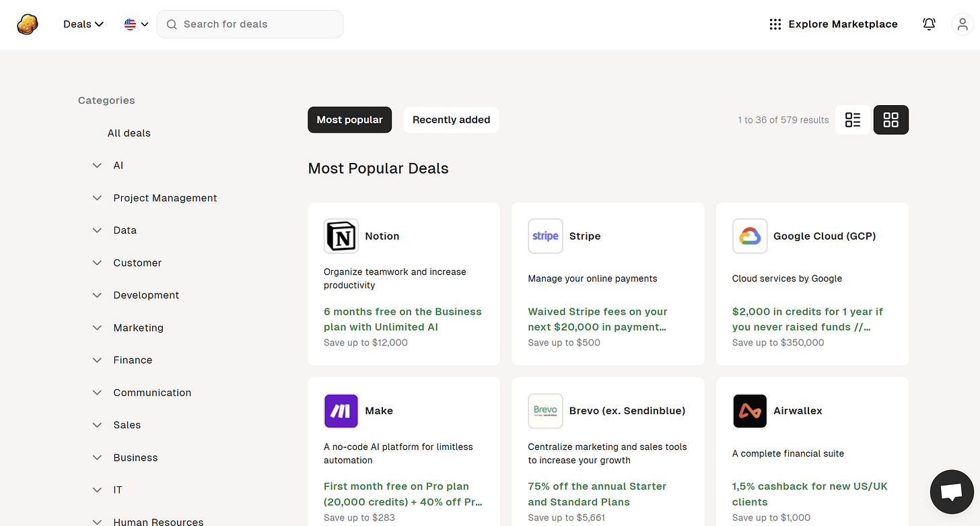Click the 6 months free Business plan offer
The height and width of the screenshot is (526, 980).
point(403,319)
